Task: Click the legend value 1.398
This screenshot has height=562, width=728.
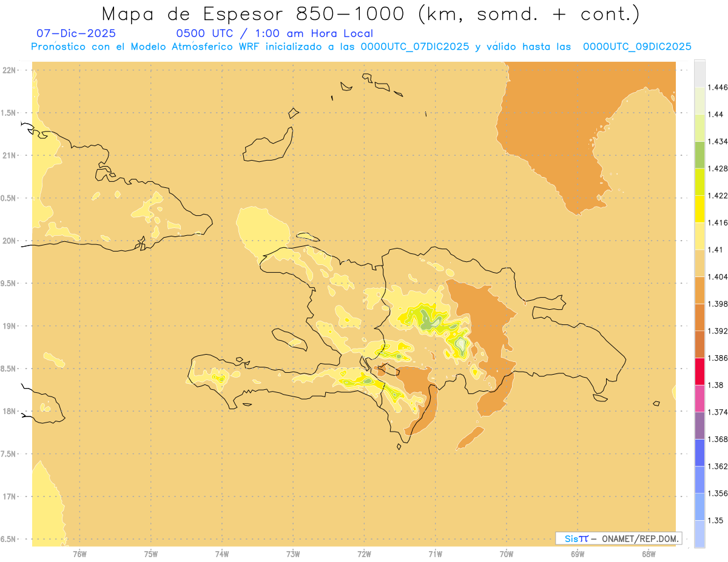Action: pyautogui.click(x=717, y=304)
